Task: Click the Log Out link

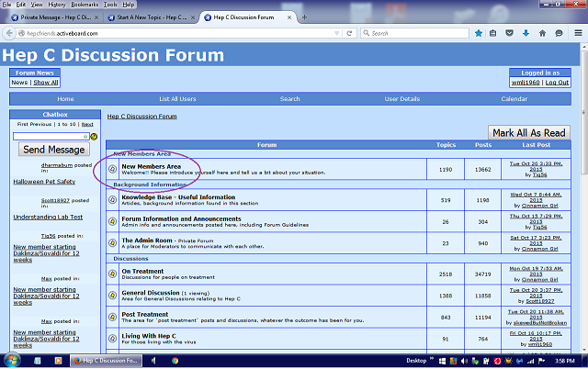Action: pyautogui.click(x=557, y=83)
